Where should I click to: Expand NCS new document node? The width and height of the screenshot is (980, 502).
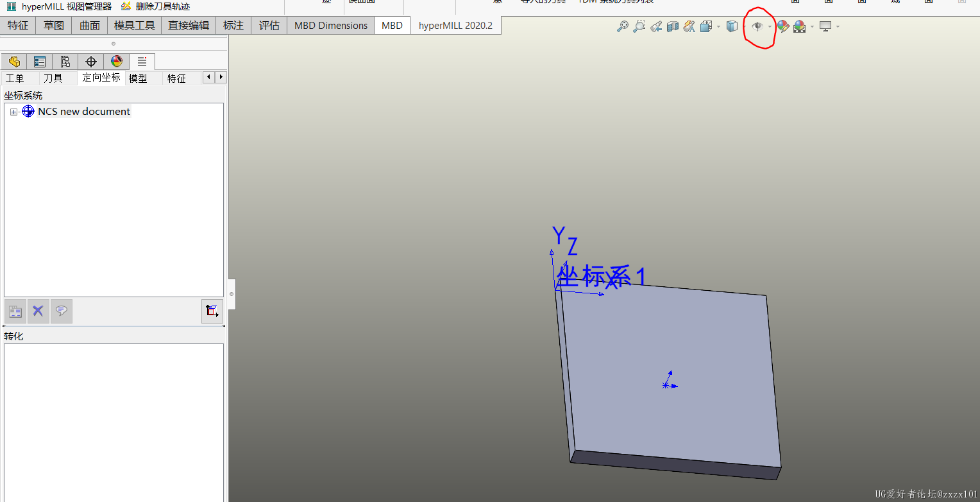click(x=13, y=112)
